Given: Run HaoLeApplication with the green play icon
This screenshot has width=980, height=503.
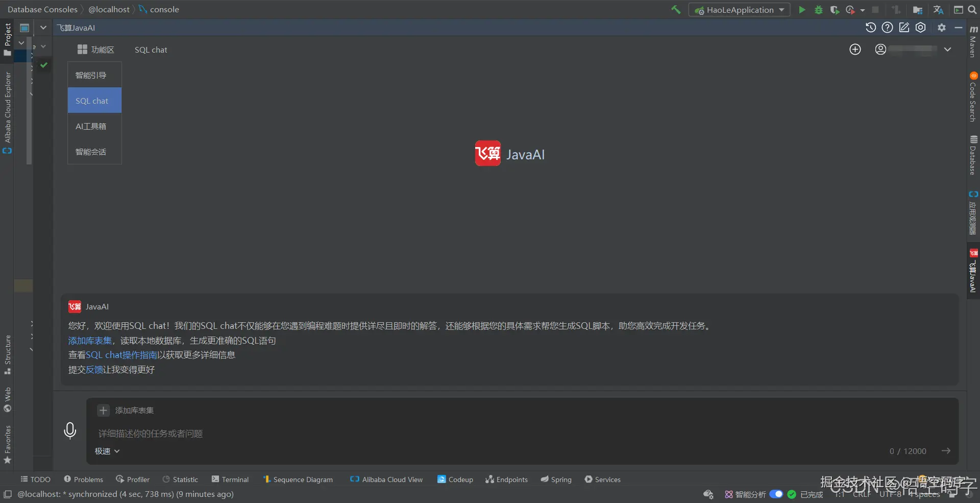Looking at the screenshot, I should coord(802,10).
